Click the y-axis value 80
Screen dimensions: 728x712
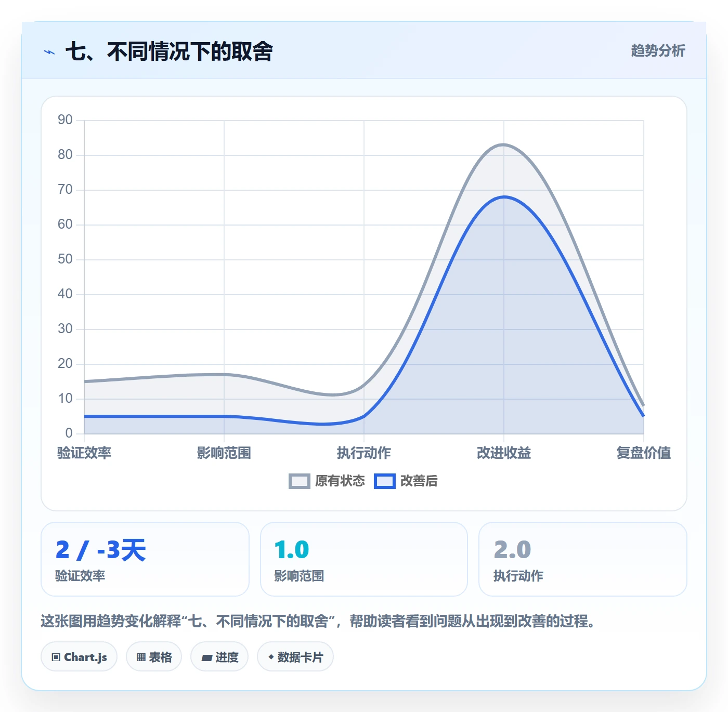[65, 155]
